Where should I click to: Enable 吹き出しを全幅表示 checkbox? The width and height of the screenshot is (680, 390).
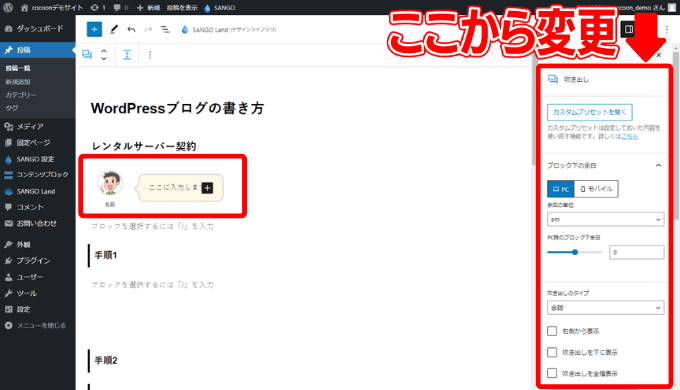552,373
